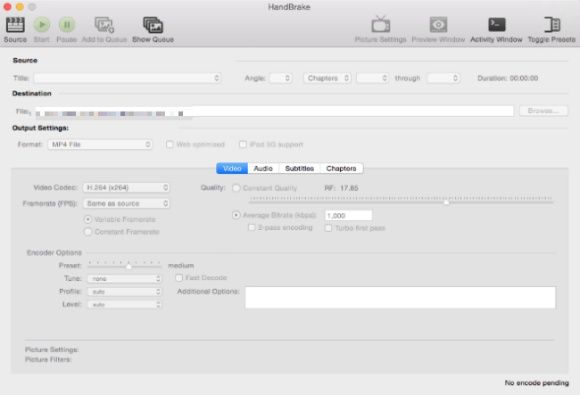
Task: Click the Toggle Presets drawer icon
Action: pos(552,25)
